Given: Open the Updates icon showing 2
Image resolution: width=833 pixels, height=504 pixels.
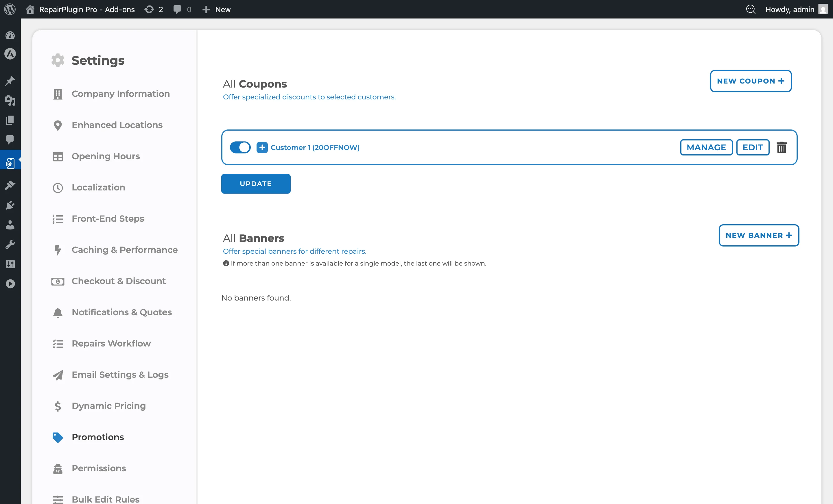Looking at the screenshot, I should point(154,9).
